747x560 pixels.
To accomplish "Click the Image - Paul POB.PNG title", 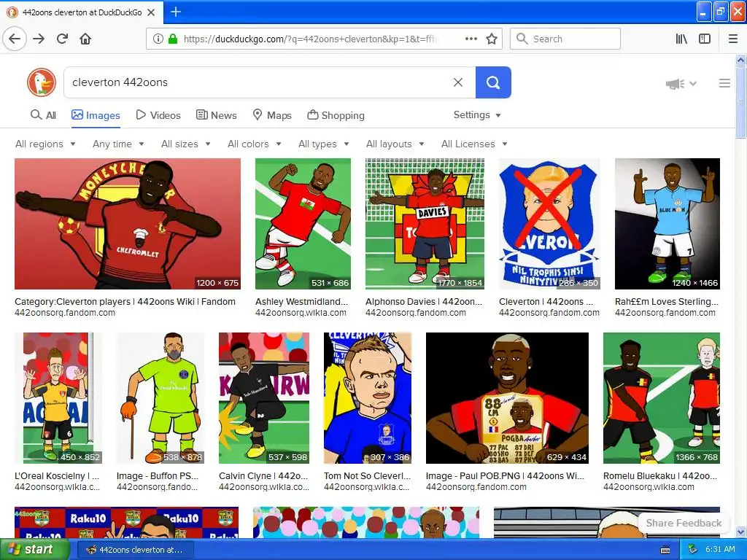I will (505, 475).
